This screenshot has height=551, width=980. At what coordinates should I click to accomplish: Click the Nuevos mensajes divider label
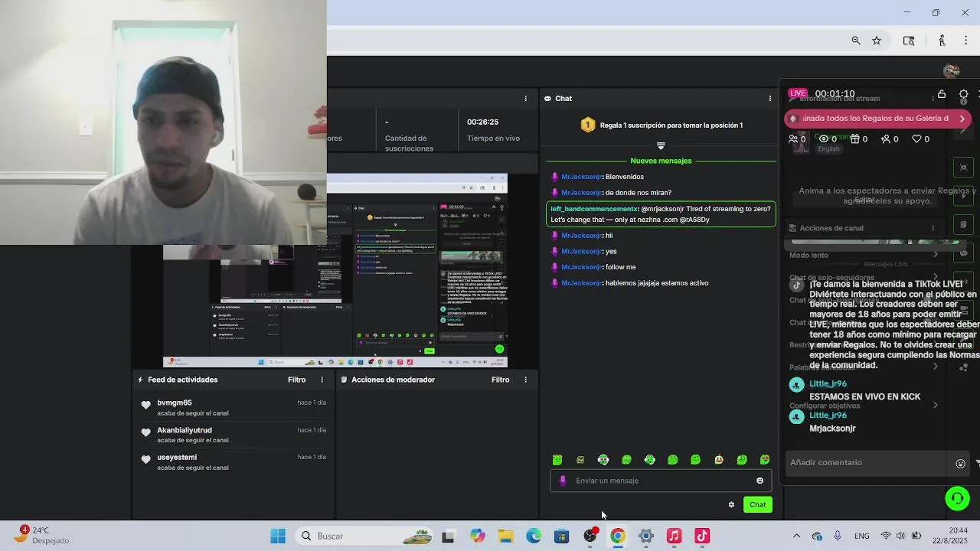click(x=661, y=161)
